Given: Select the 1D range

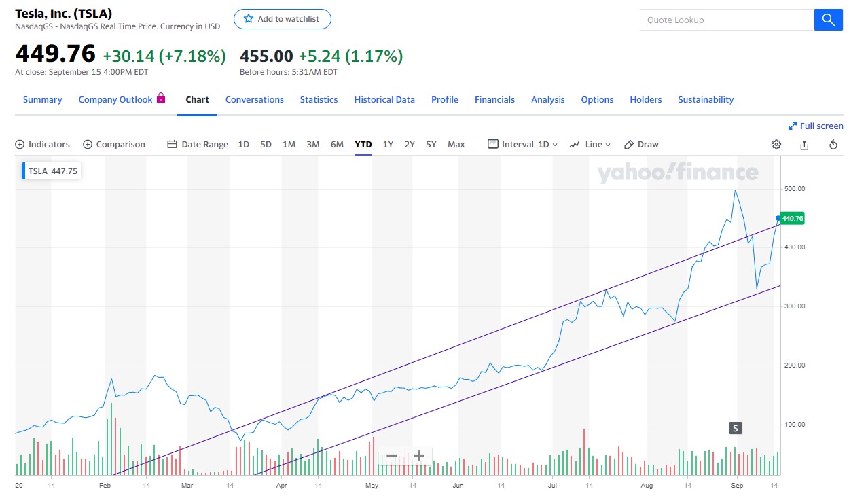Looking at the screenshot, I should pyautogui.click(x=244, y=145).
